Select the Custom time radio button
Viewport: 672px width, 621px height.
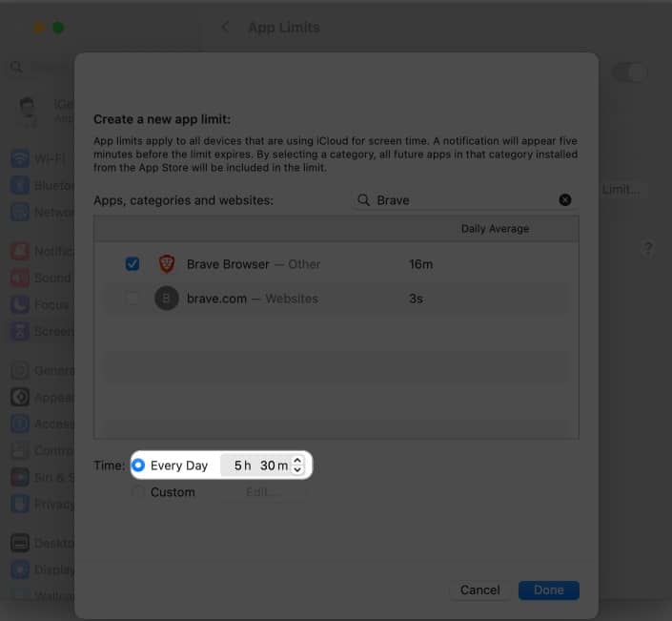[138, 491]
